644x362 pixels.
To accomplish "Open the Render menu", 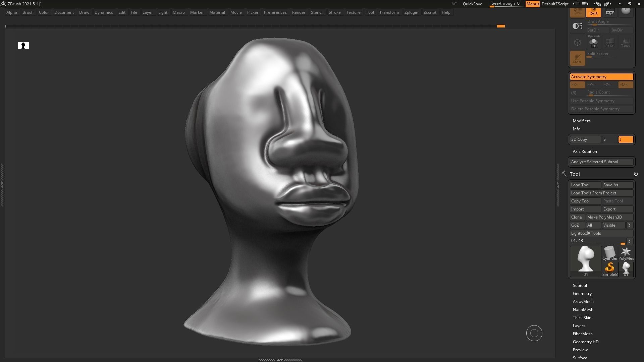I will coord(299,12).
